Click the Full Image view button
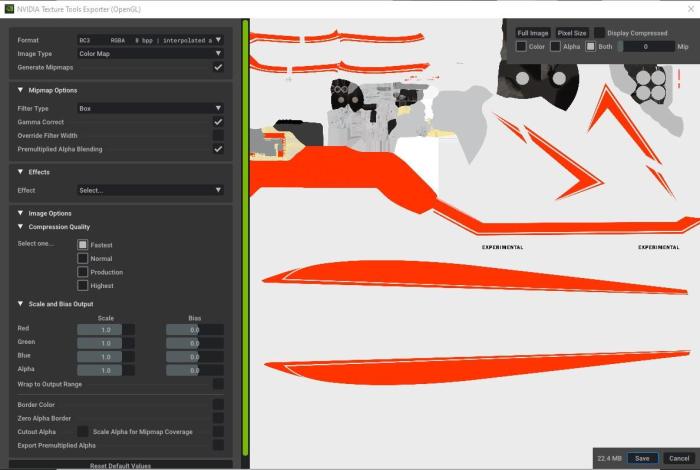The image size is (700, 470). pos(532,33)
